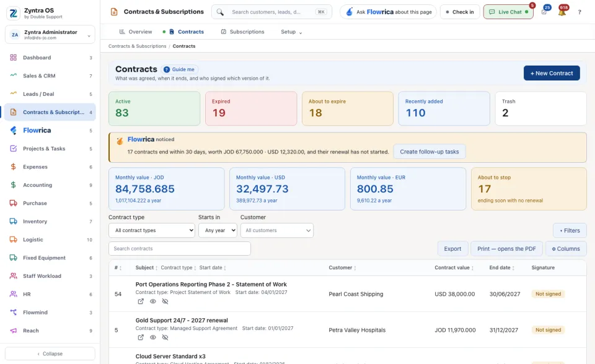This screenshot has height=364, width=595.
Task: View the Port Operations Reporting contract (eye icon)
Action: coord(153,301)
